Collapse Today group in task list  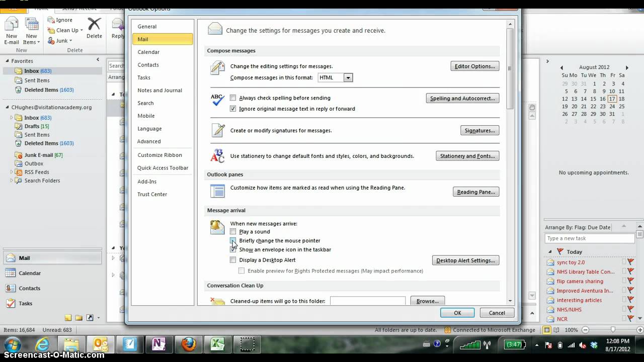[x=550, y=251]
